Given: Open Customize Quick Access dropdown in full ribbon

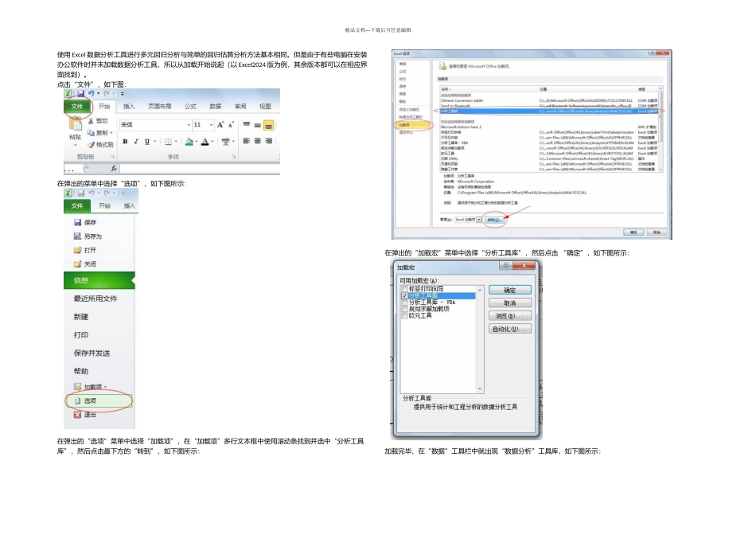Looking at the screenshot, I should click(x=123, y=94).
